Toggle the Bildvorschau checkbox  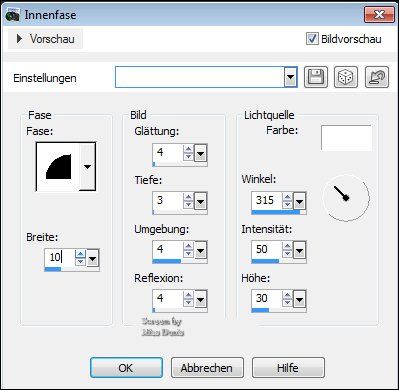click(x=312, y=39)
